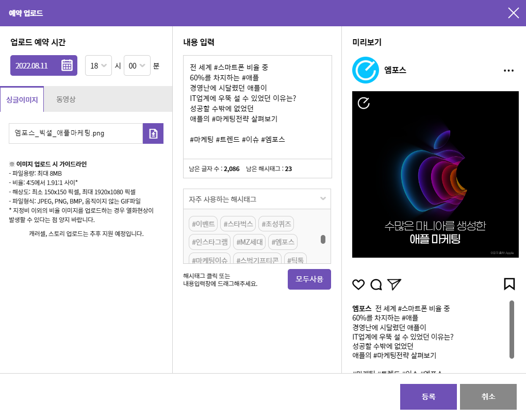The height and width of the screenshot is (420, 526).
Task: Click the file name field 엠포스_빅셜_애플마케팅.png
Action: [x=76, y=133]
